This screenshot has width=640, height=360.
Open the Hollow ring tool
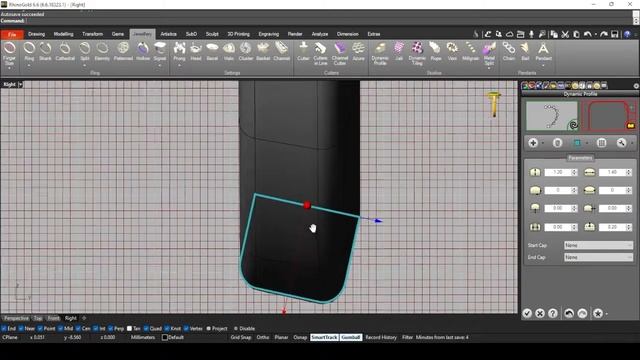[143, 52]
